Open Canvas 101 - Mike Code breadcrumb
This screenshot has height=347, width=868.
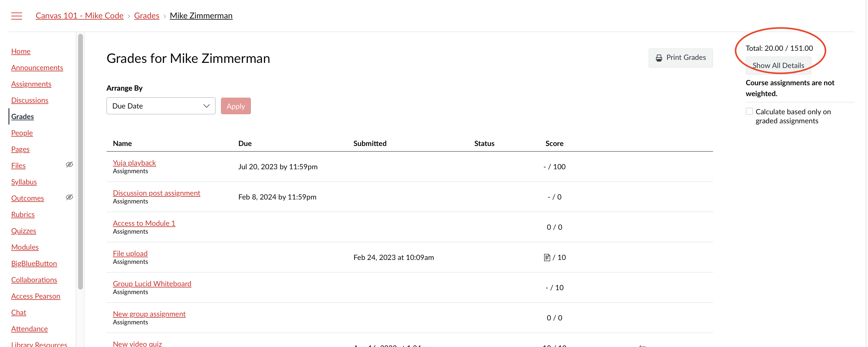80,16
